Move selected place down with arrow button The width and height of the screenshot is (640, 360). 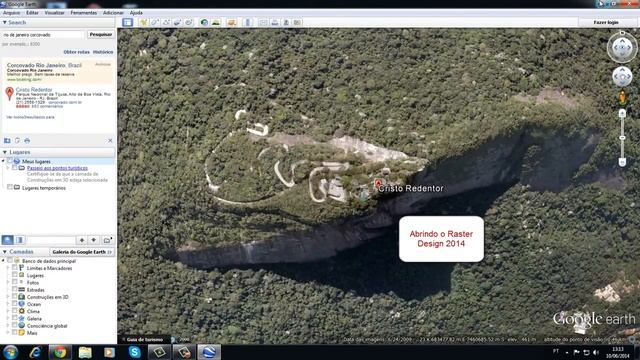tap(93, 240)
